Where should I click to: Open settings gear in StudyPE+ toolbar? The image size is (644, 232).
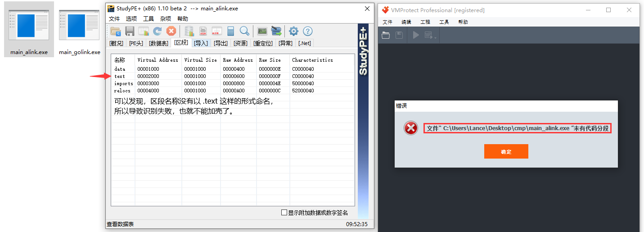[x=293, y=31]
